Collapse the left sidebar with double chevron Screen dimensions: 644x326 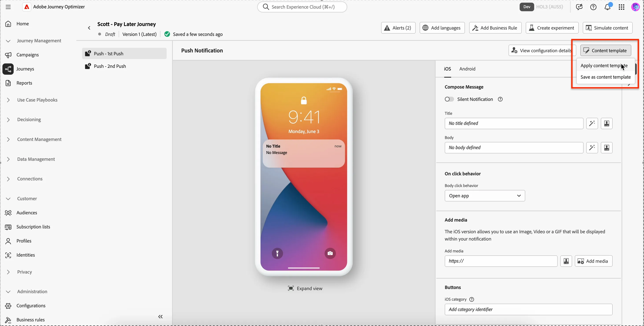point(160,317)
